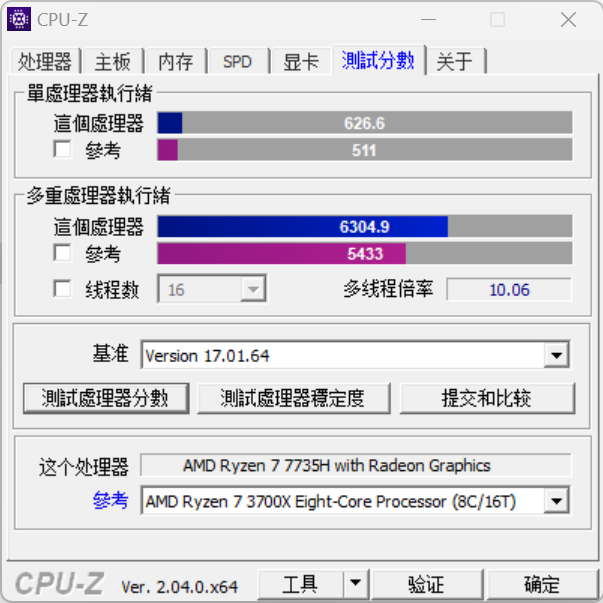Enable single-thread 參考 checkbox

pos(62,149)
